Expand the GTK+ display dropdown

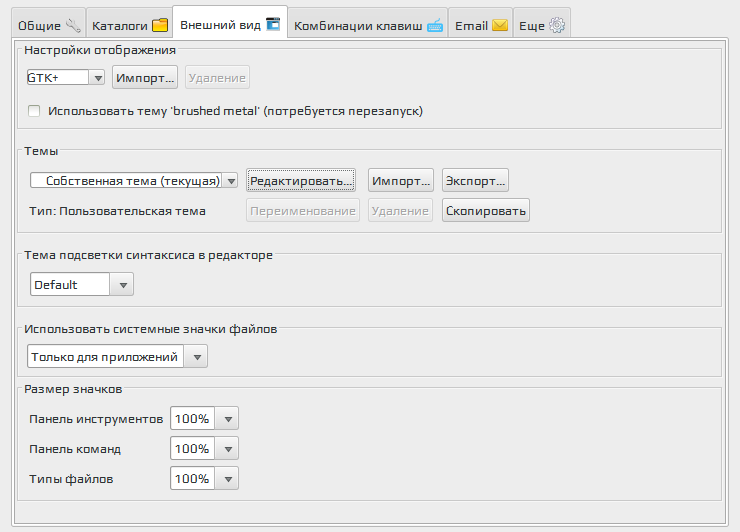(x=66, y=77)
